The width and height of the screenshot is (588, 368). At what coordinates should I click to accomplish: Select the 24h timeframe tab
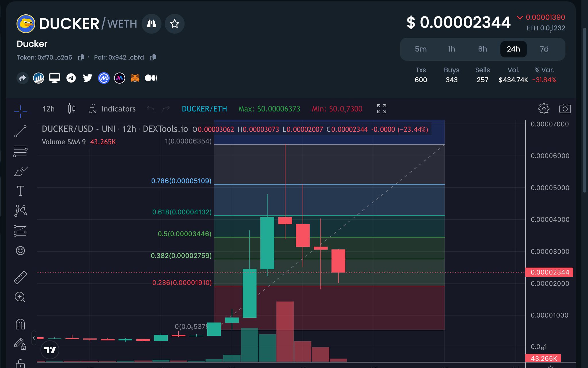[513, 49]
